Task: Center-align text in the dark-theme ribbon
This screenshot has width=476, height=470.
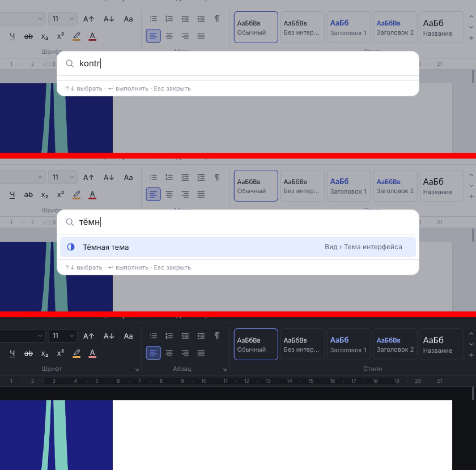Action: click(169, 353)
